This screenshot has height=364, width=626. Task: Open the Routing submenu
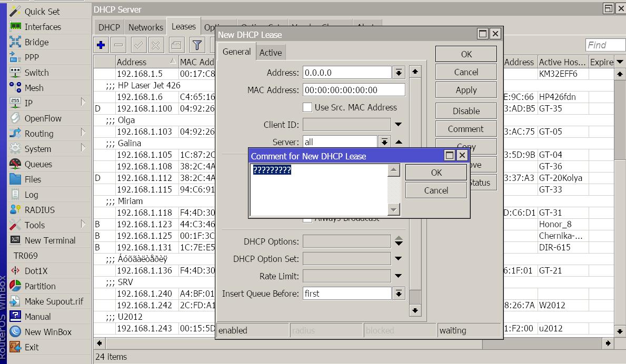(47, 134)
